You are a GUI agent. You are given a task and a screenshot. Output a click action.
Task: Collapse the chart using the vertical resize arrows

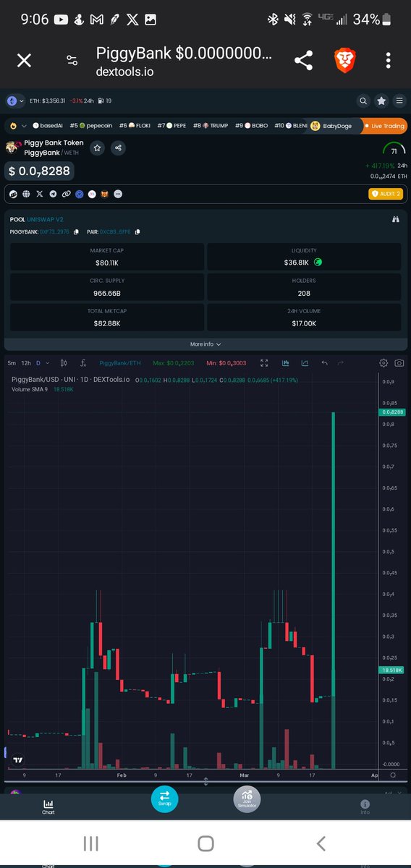click(205, 782)
